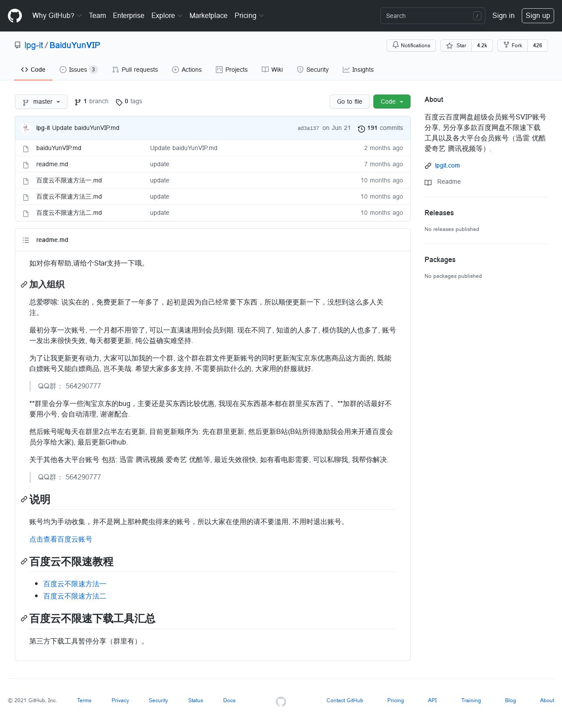The height and width of the screenshot is (728, 562).
Task: Click the Releases heading link
Action: click(439, 213)
